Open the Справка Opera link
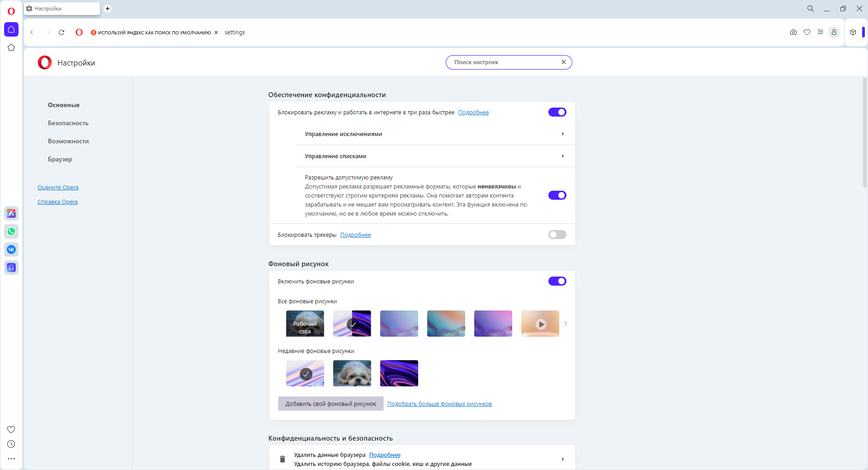This screenshot has width=868, height=470. pyautogui.click(x=57, y=202)
